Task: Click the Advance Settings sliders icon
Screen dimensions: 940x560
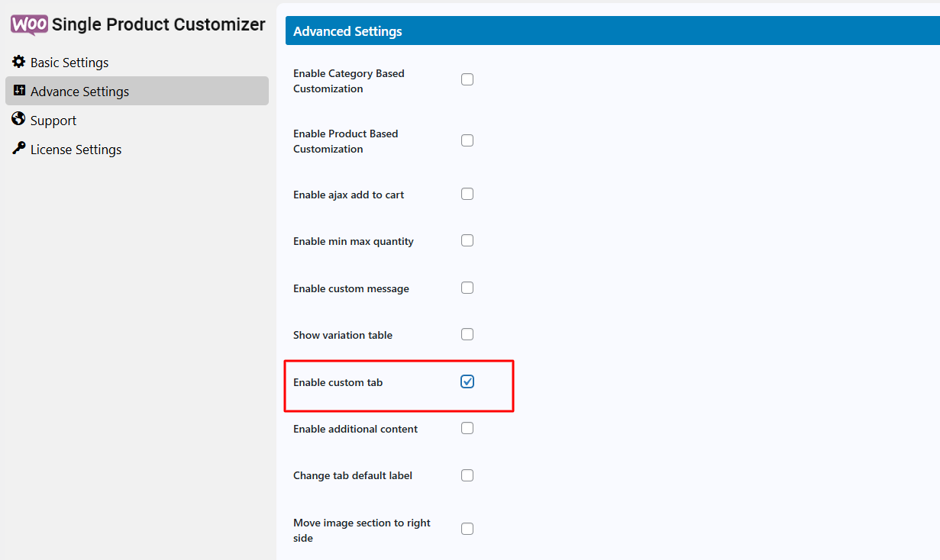Action: (19, 91)
